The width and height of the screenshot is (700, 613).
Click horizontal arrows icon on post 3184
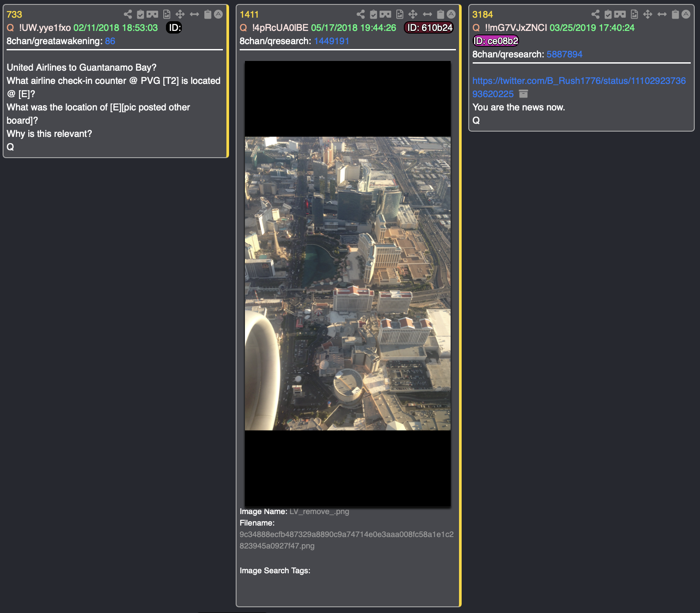662,14
